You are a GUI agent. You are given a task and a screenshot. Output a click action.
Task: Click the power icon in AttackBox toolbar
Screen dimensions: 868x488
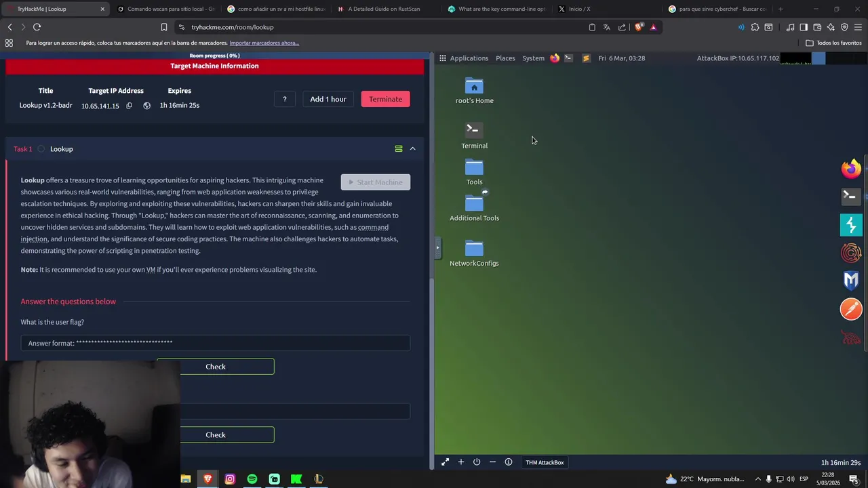pos(477,462)
